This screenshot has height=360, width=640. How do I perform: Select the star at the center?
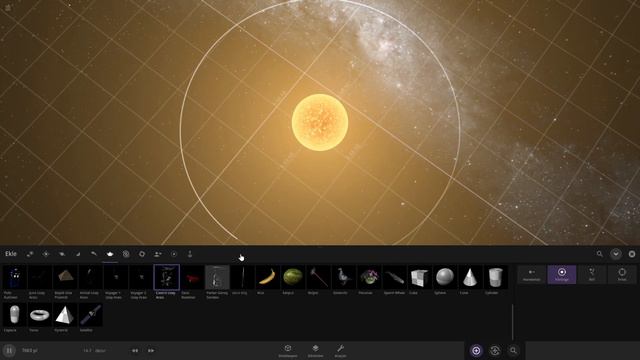pos(320,122)
